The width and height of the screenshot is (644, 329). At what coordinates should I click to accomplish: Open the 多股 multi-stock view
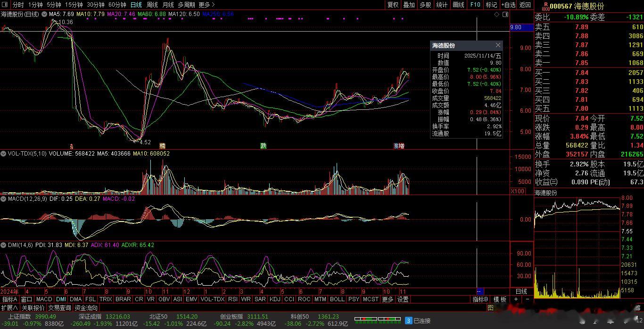(425, 5)
